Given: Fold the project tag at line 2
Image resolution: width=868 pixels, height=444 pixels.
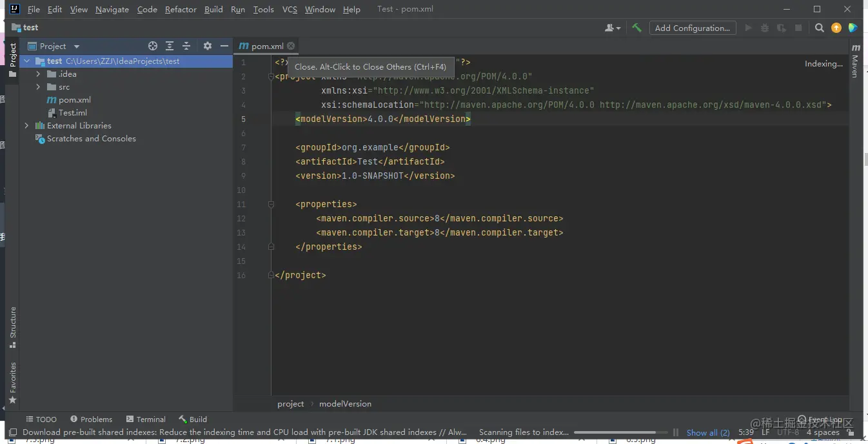Looking at the screenshot, I should [271, 76].
